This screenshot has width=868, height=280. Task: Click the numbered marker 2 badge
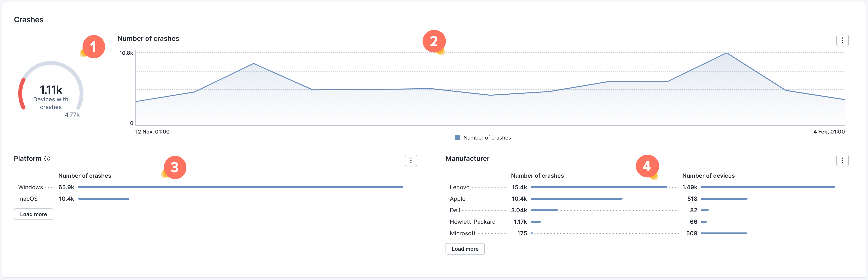[434, 41]
